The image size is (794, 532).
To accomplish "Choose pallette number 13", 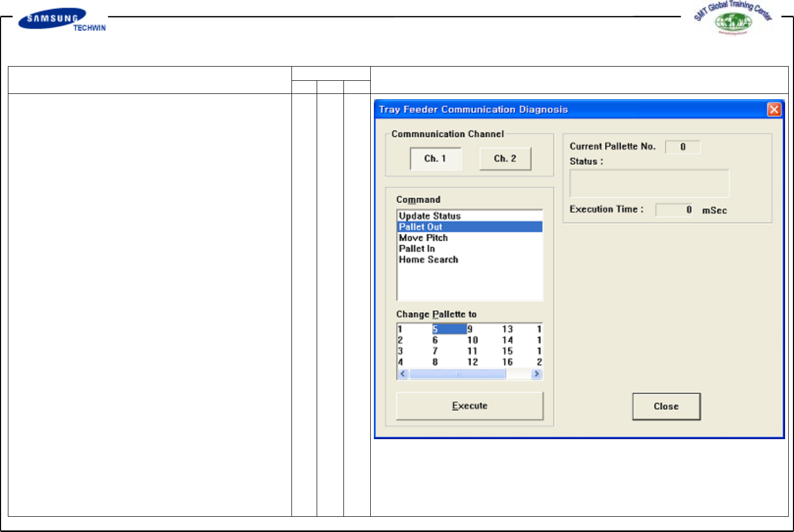I will coord(507,329).
